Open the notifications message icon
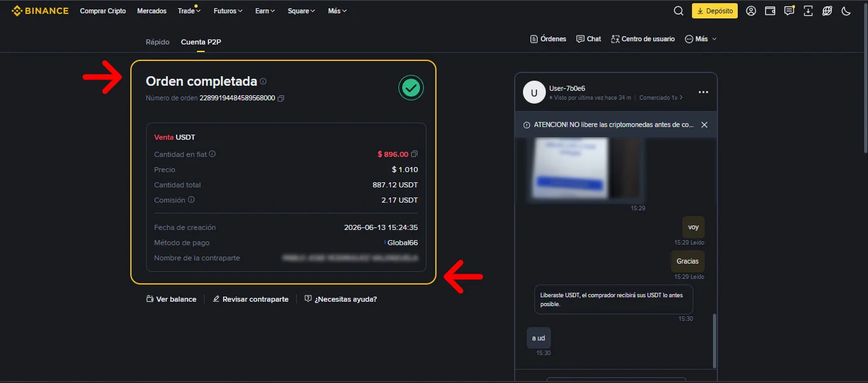The width and height of the screenshot is (868, 383). coord(789,11)
